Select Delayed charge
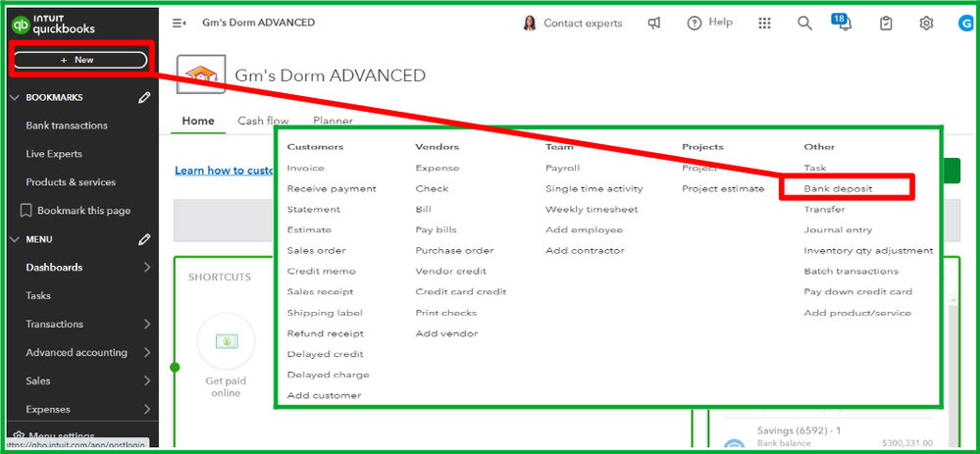980x454 pixels. click(328, 375)
